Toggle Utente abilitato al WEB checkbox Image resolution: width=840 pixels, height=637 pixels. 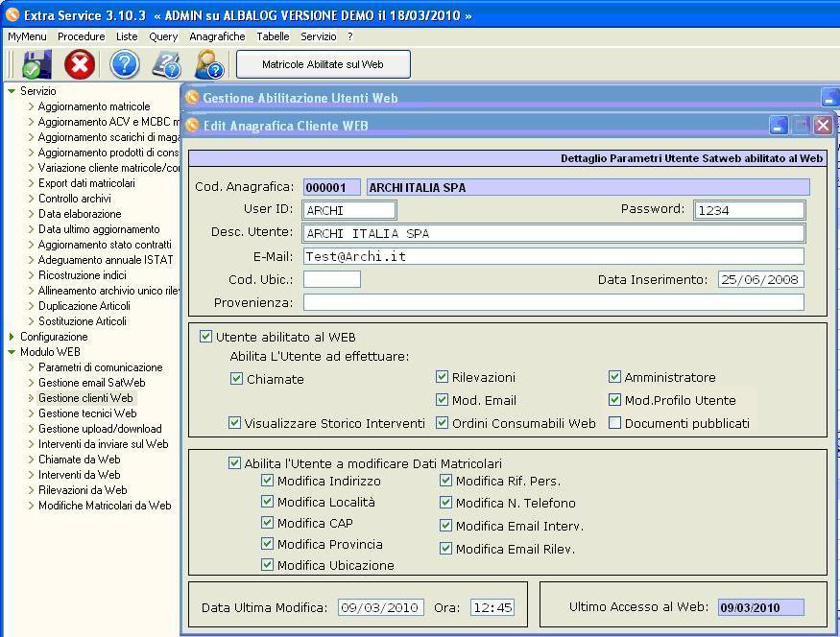tap(205, 337)
